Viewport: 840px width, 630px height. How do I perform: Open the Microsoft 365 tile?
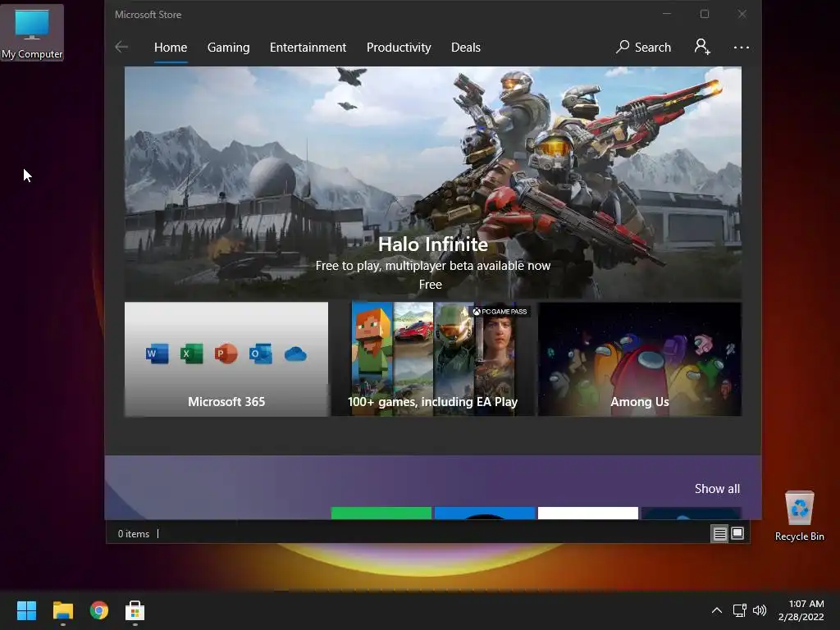click(226, 359)
